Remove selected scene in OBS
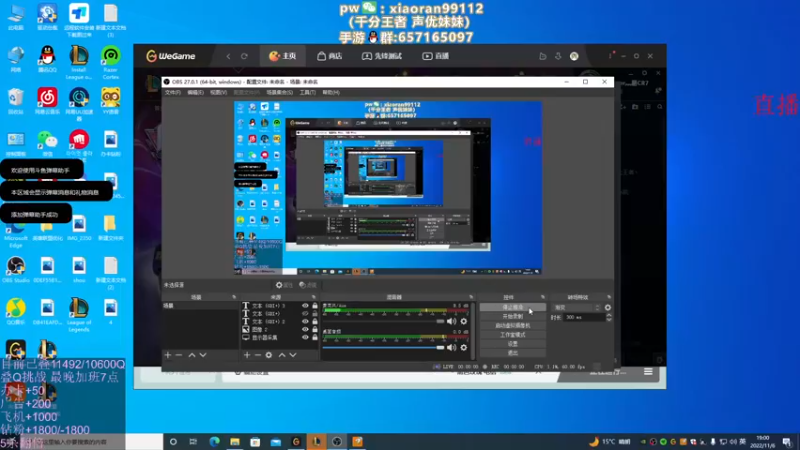The image size is (800, 450). pos(179,355)
